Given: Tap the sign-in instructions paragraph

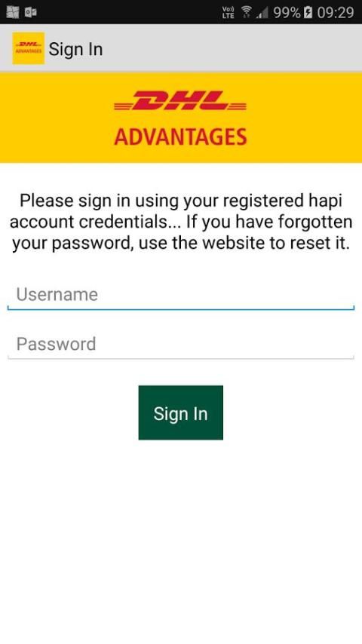Looking at the screenshot, I should [181, 222].
